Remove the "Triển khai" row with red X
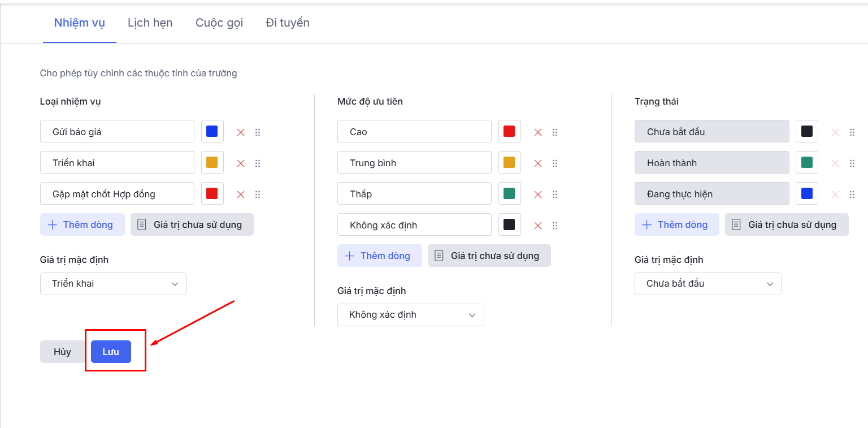Image resolution: width=868 pixels, height=428 pixels. pyautogui.click(x=241, y=163)
